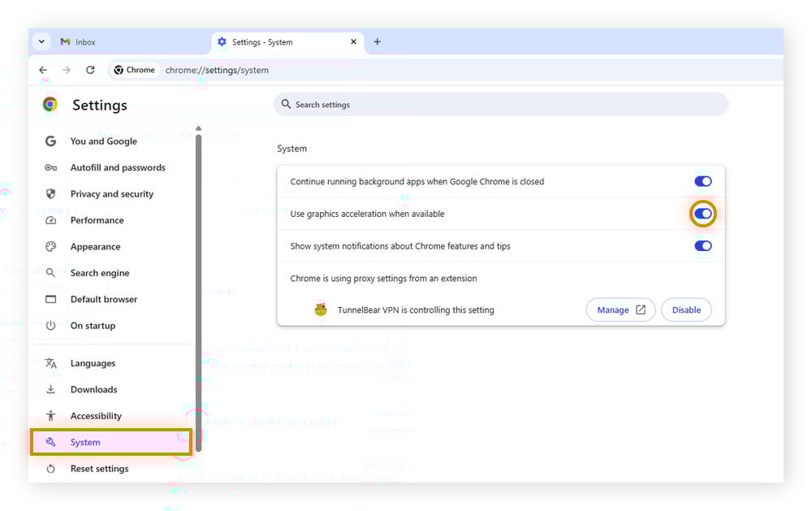Disable graphics acceleration toggle
812x511 pixels.
[702, 214]
